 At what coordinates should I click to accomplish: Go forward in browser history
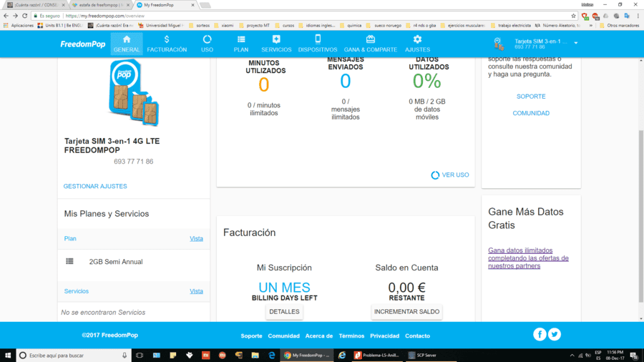(x=15, y=16)
